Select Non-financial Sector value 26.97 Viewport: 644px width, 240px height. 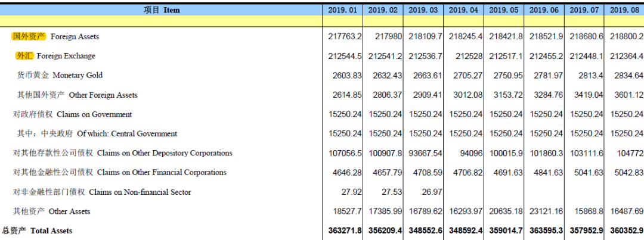(x=432, y=192)
